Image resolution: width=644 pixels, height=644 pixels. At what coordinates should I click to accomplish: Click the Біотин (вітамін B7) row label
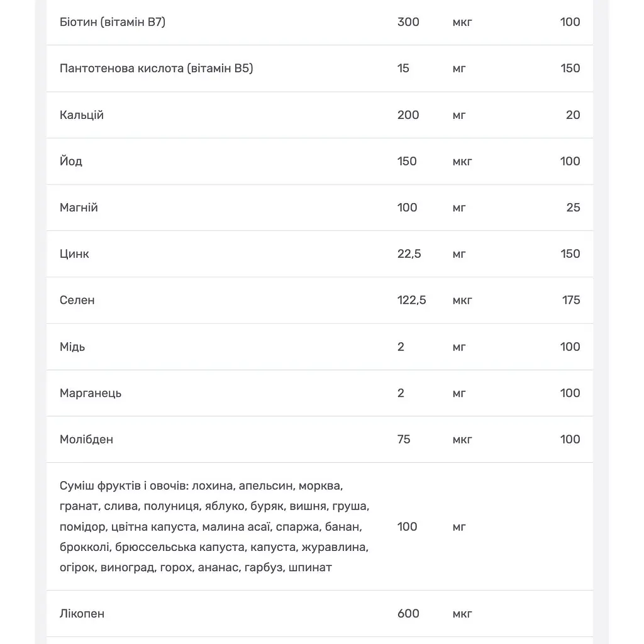112,22
